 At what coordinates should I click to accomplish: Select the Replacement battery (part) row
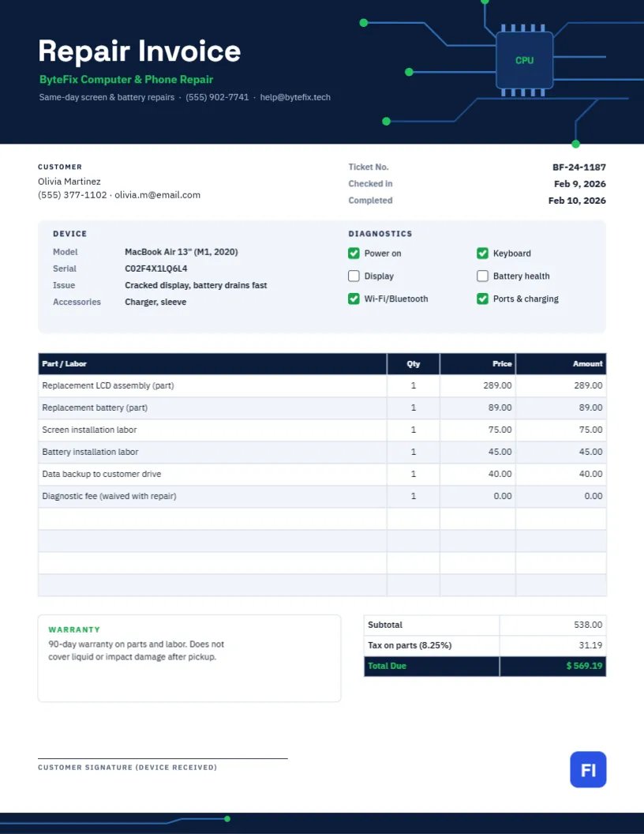(322, 408)
